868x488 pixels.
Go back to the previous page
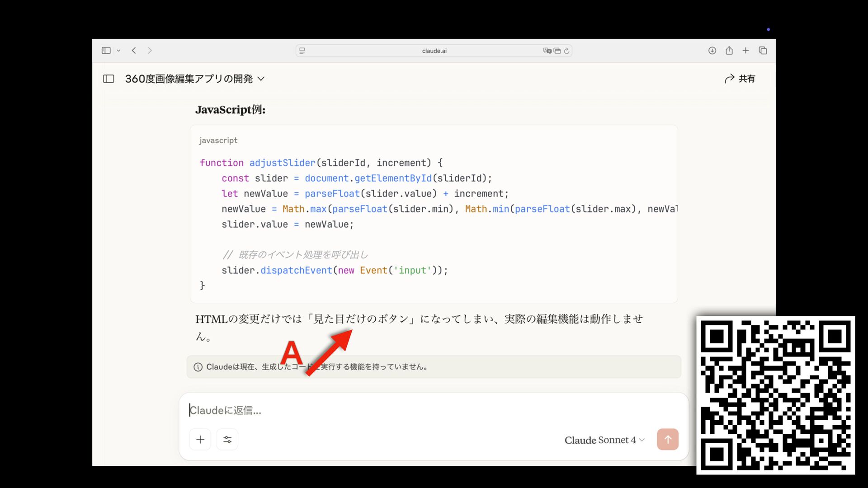(x=134, y=51)
